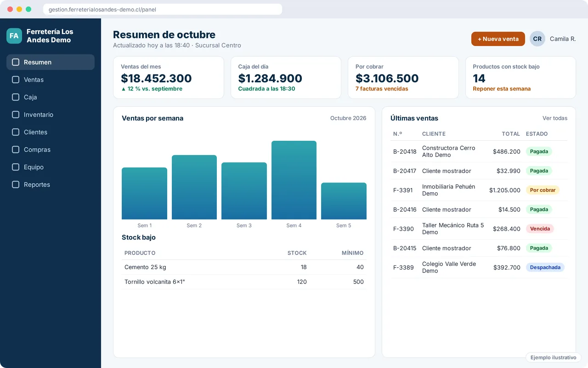Select sale number F-3391
The height and width of the screenshot is (368, 588).
coord(403,190)
